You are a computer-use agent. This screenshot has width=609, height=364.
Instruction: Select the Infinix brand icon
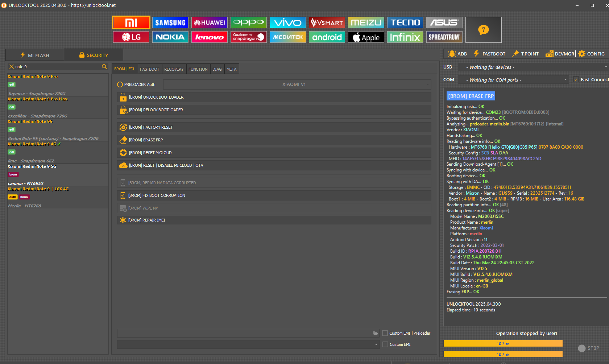pyautogui.click(x=405, y=37)
